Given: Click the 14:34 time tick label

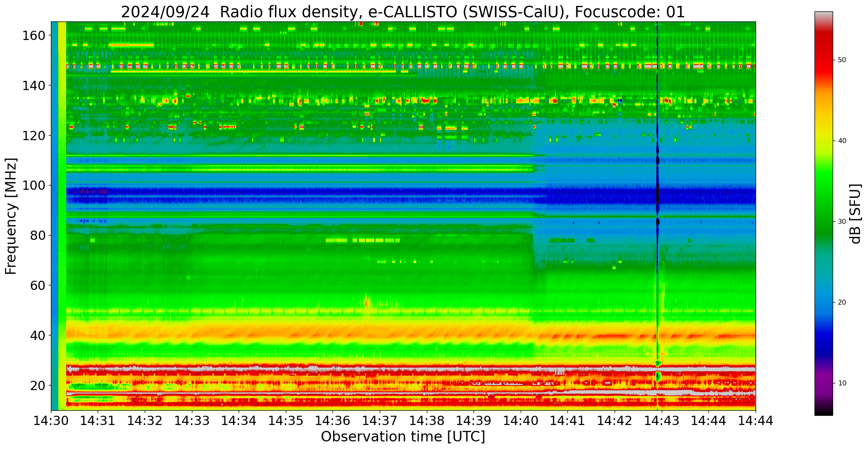Looking at the screenshot, I should (x=239, y=420).
